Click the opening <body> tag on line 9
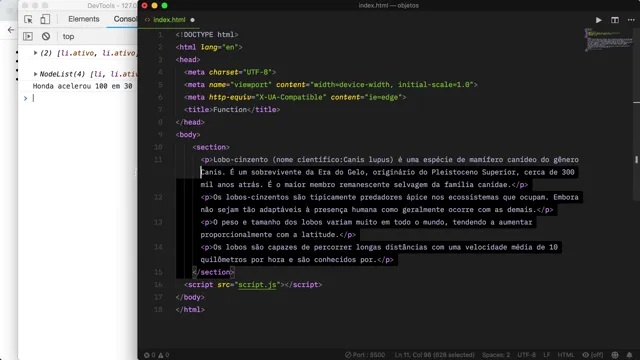The height and width of the screenshot is (360, 640). pos(188,134)
